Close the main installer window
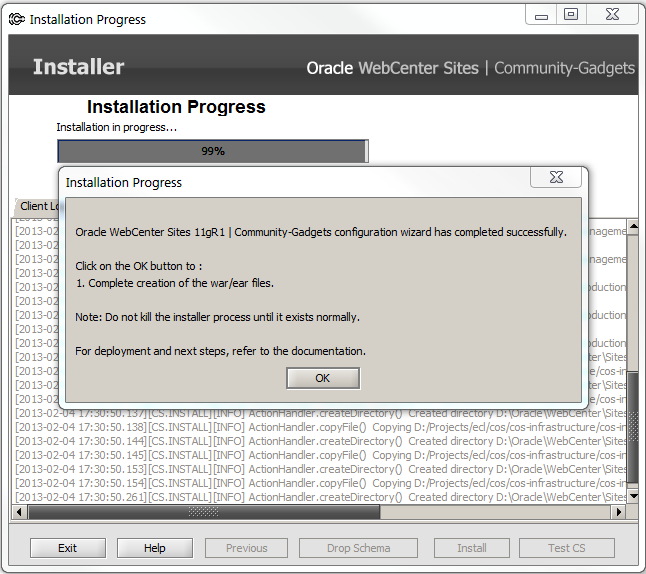This screenshot has width=646, height=574. pyautogui.click(x=612, y=15)
